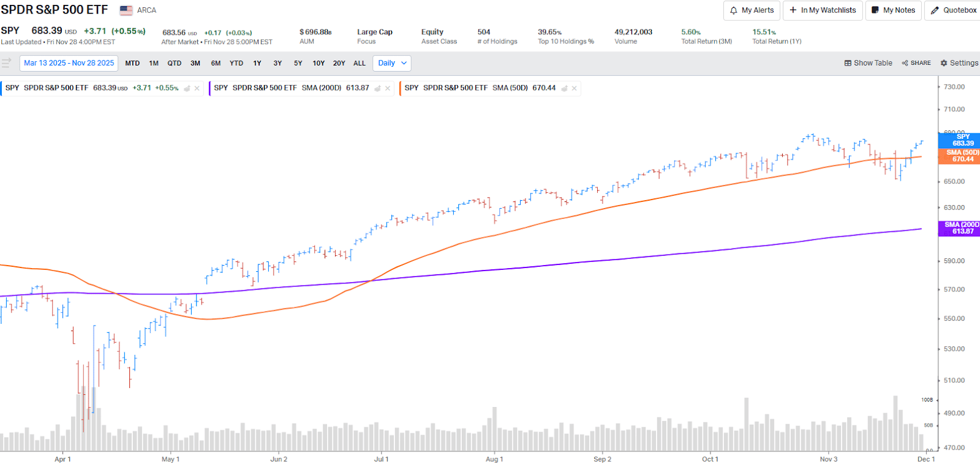Viewport: 980px width, 467px height.
Task: Click blue color bar of SPY price legend
Action: pyautogui.click(x=1, y=88)
